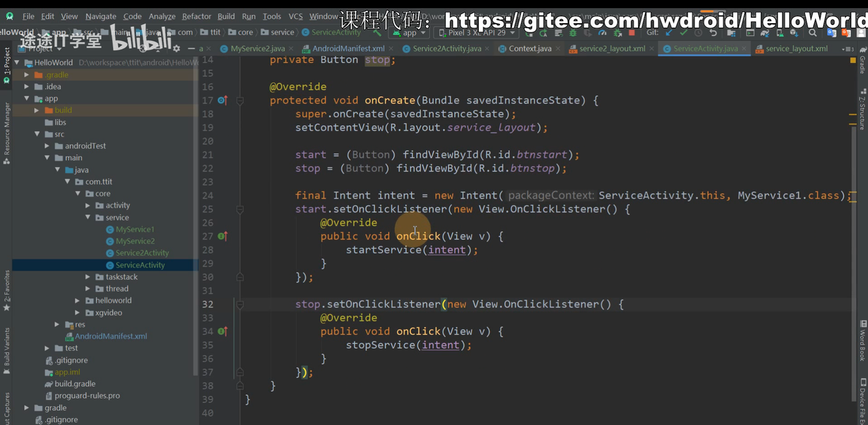This screenshot has width=868, height=425.
Task: Click the Attach Debugger bug icon
Action: tap(617, 33)
